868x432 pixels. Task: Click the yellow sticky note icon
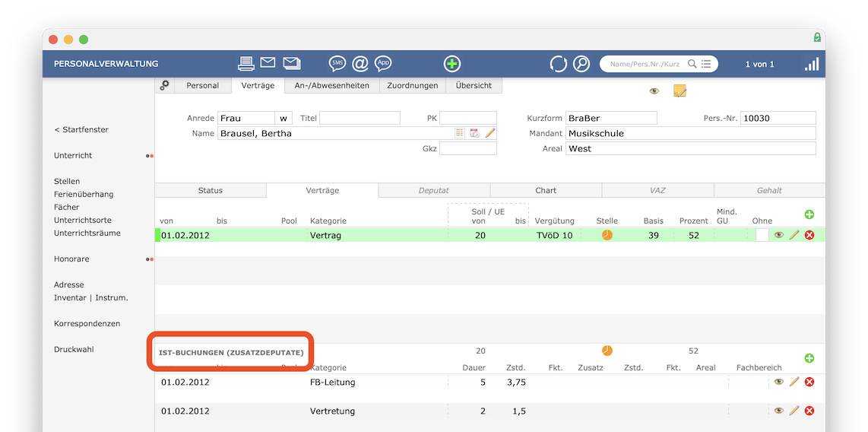(680, 91)
